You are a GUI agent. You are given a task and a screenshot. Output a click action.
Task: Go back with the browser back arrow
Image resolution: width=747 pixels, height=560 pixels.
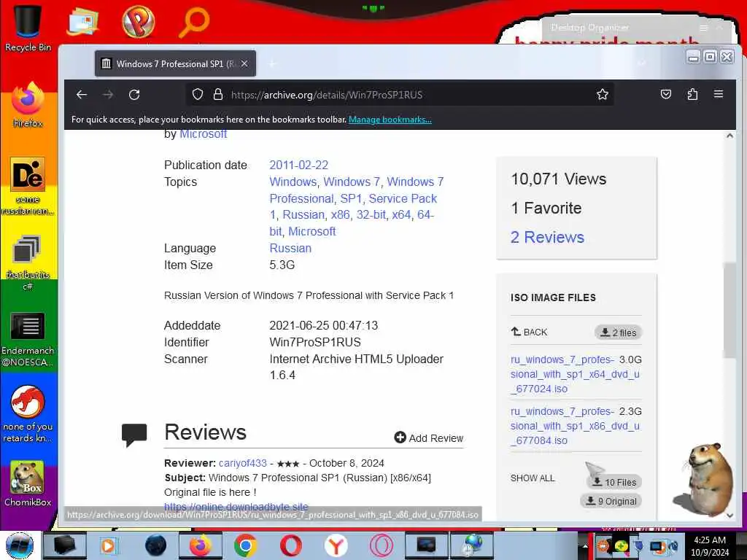tap(82, 94)
